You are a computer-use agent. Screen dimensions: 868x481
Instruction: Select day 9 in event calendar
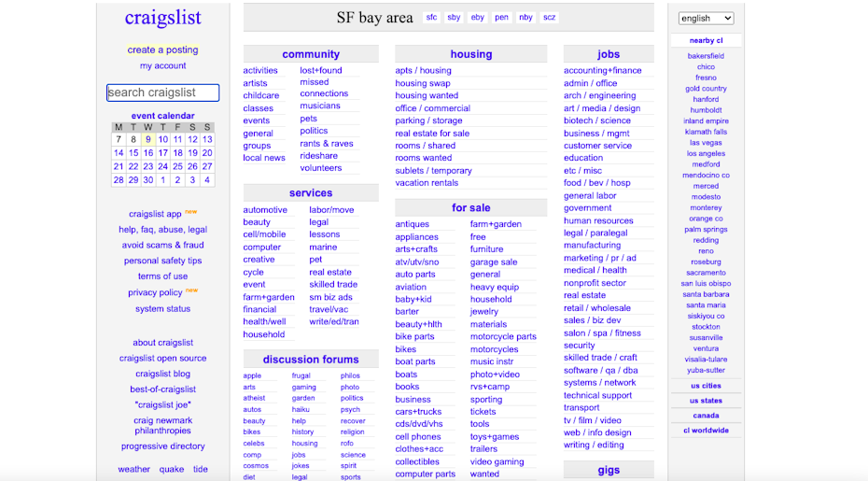pos(147,139)
